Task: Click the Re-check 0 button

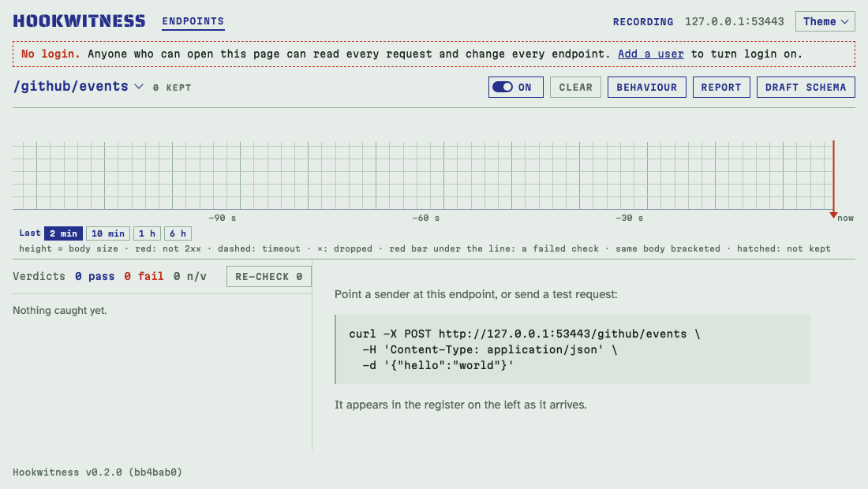Action: (268, 277)
